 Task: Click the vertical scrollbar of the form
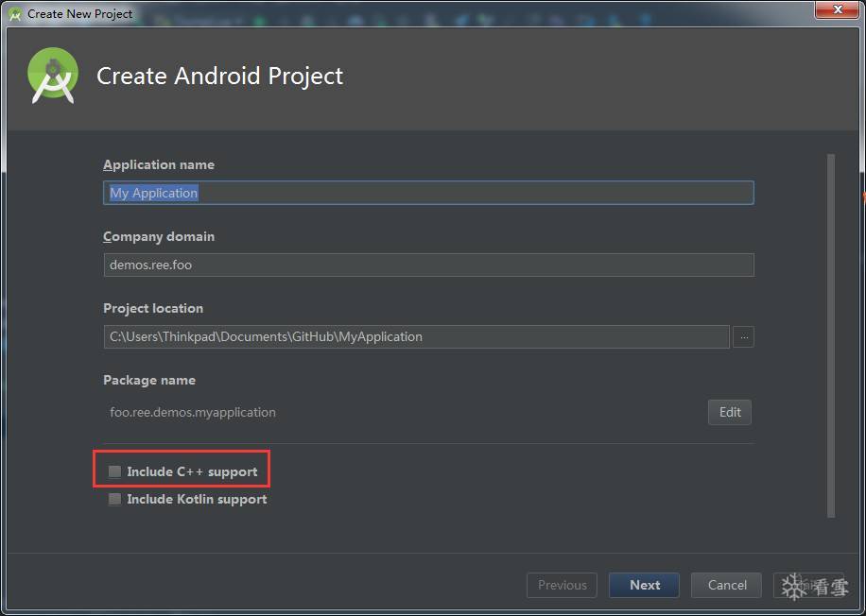pyautogui.click(x=831, y=335)
